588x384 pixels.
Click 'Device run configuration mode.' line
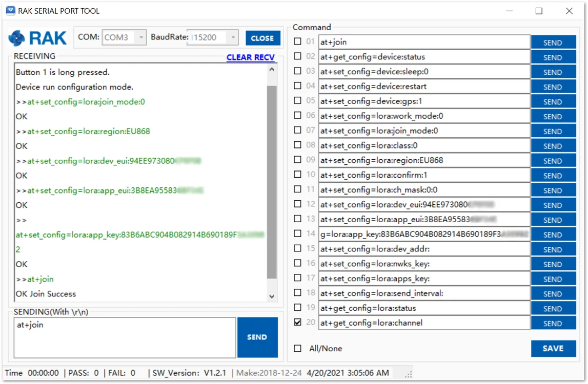pos(75,87)
